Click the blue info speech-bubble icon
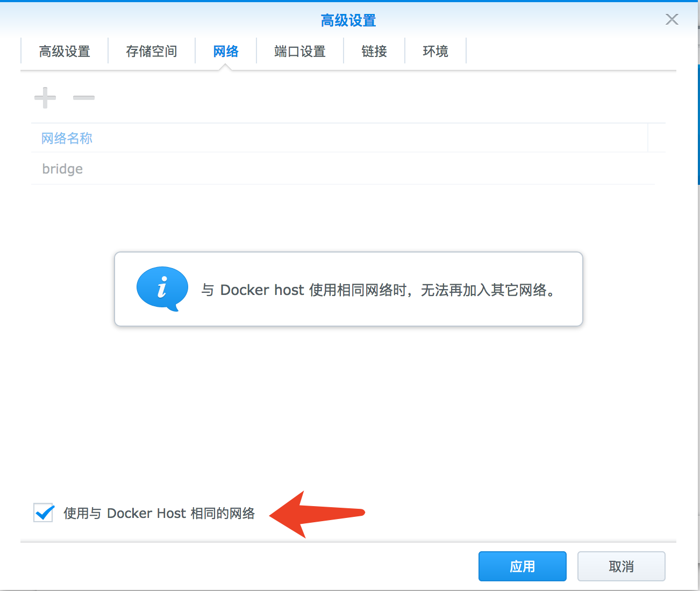The image size is (700, 591). click(161, 289)
